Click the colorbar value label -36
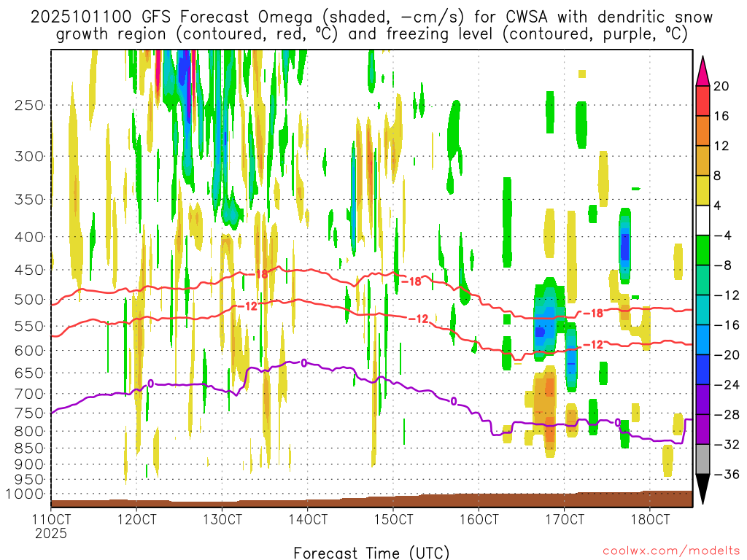 coord(727,474)
